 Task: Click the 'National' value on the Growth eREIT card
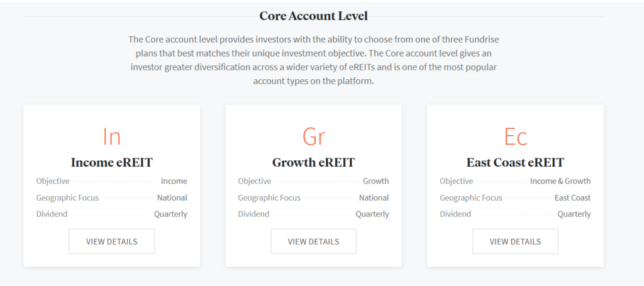[374, 198]
